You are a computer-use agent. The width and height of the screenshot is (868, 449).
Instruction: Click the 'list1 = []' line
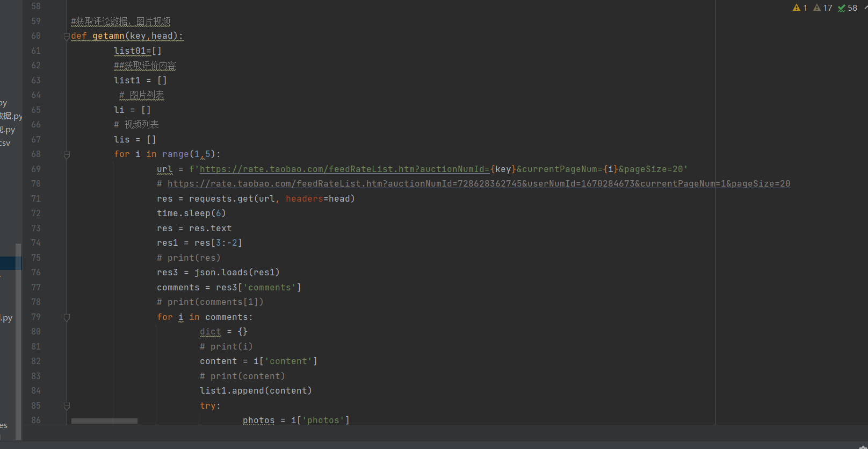click(140, 81)
